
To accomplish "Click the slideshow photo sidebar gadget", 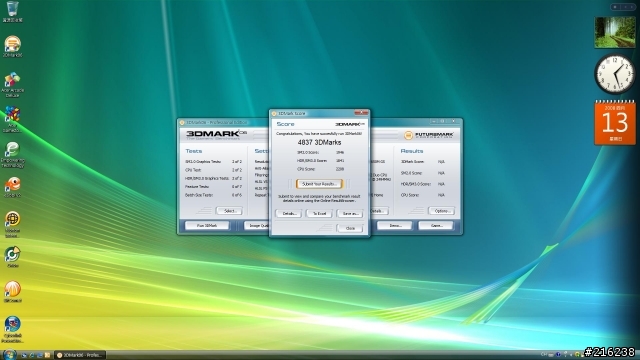I will [615, 33].
